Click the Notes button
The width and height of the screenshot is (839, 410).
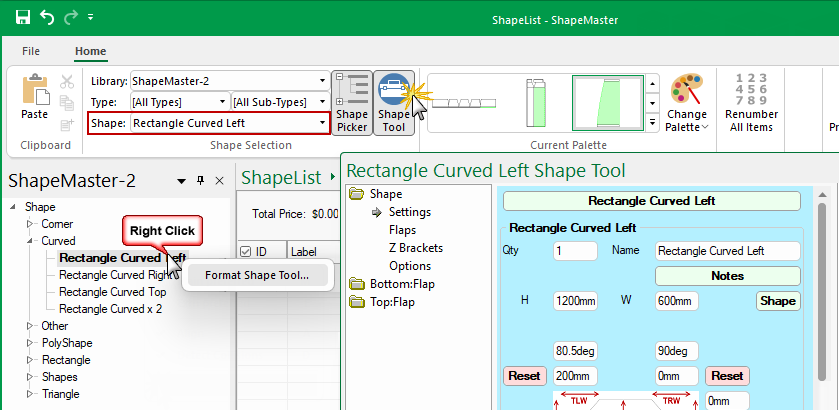(727, 275)
